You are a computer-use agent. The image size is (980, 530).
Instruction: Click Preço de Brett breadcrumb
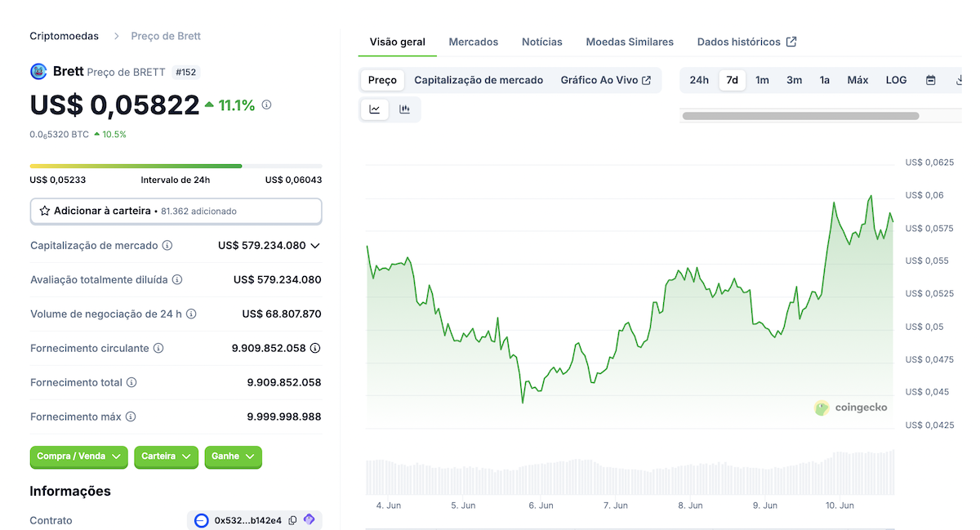[x=166, y=36]
